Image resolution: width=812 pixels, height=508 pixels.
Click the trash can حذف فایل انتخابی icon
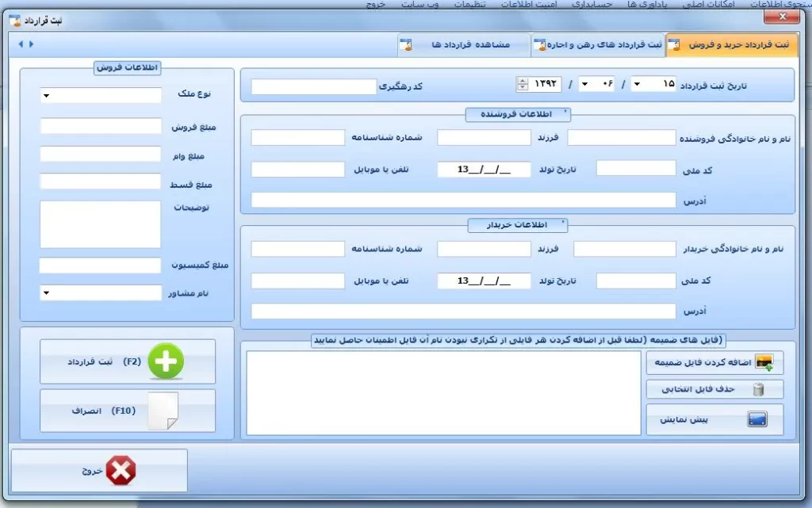(758, 389)
